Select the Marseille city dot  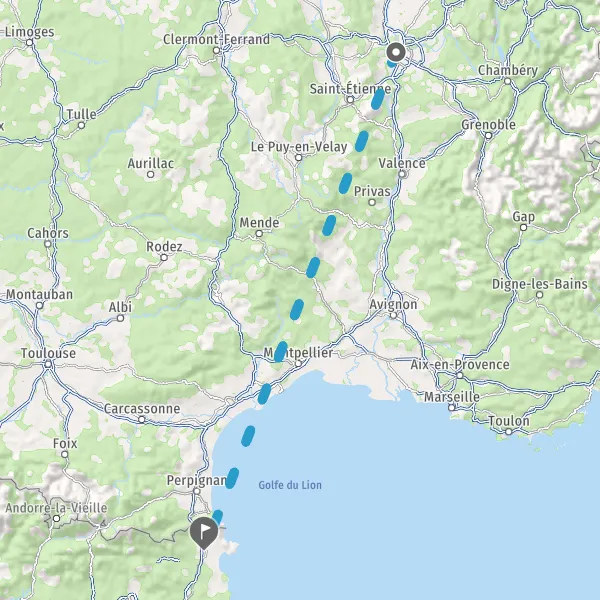click(x=452, y=408)
